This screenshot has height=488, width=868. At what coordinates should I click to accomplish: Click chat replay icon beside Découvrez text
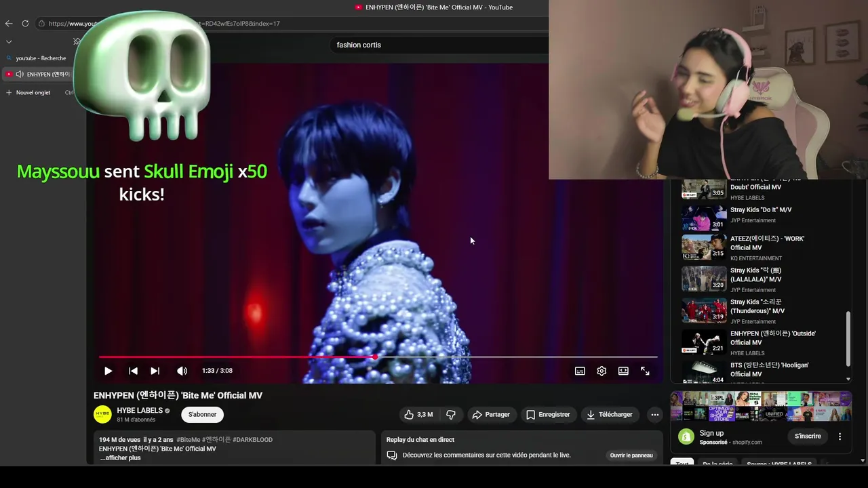click(392, 455)
